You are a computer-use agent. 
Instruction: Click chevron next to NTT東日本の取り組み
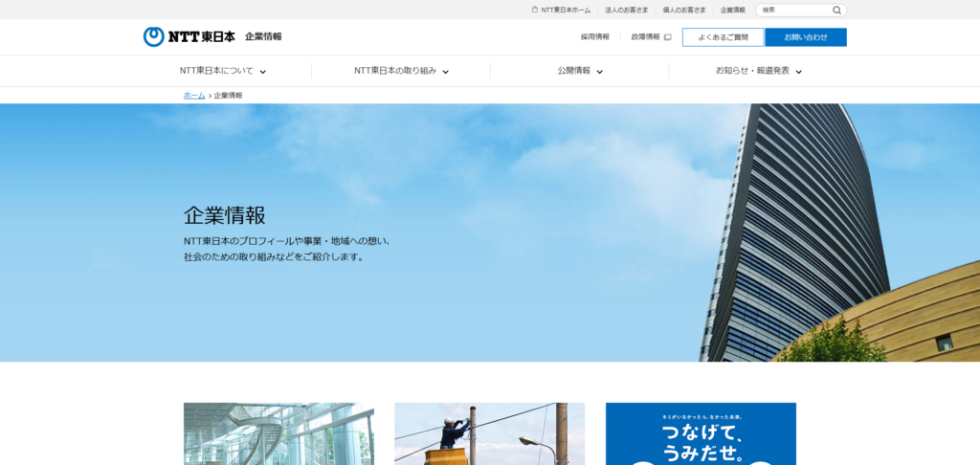(446, 72)
